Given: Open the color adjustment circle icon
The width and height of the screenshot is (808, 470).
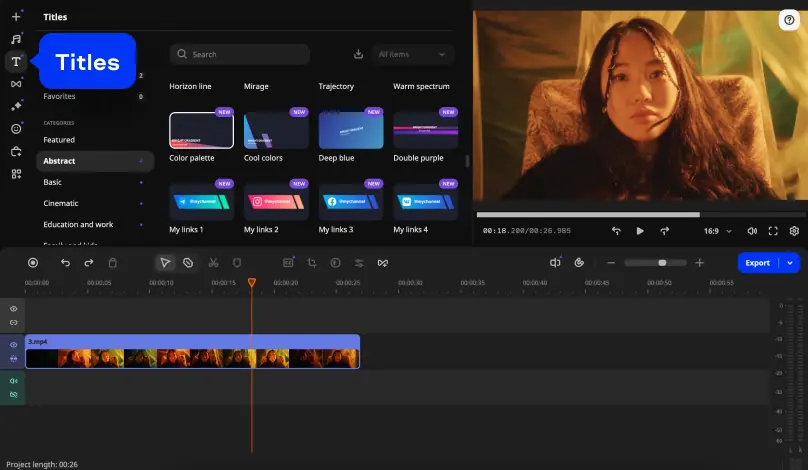Looking at the screenshot, I should click(335, 263).
